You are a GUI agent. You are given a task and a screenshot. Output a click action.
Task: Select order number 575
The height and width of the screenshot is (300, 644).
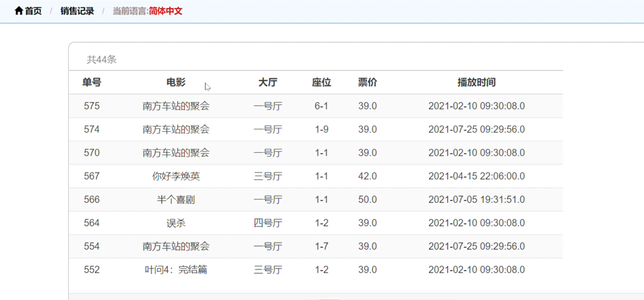click(x=92, y=106)
